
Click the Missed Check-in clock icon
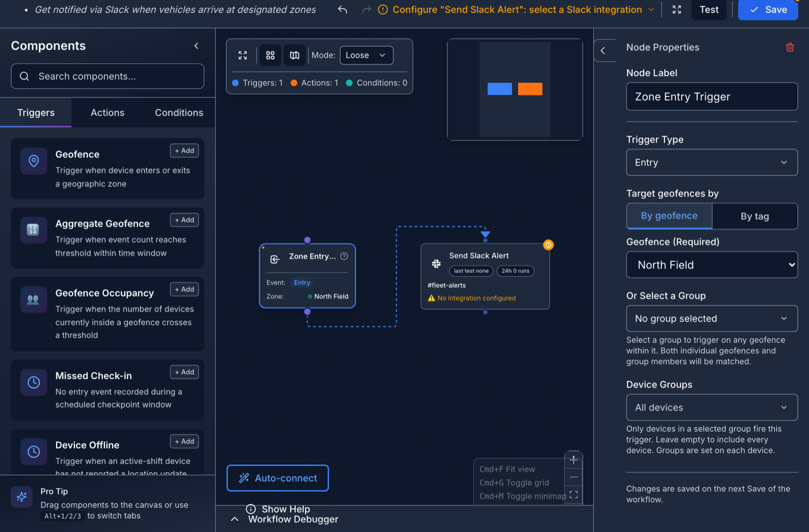(x=34, y=382)
